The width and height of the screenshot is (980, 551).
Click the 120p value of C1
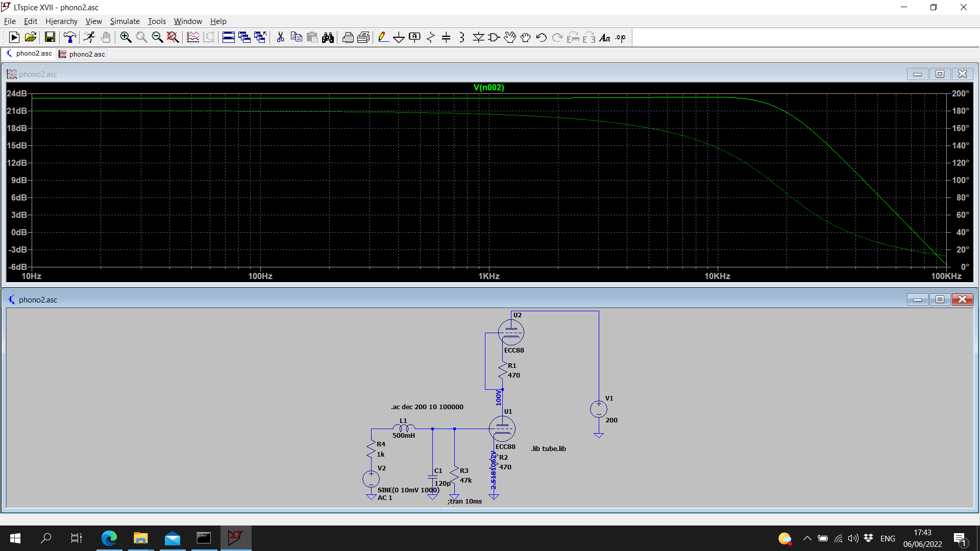[442, 483]
